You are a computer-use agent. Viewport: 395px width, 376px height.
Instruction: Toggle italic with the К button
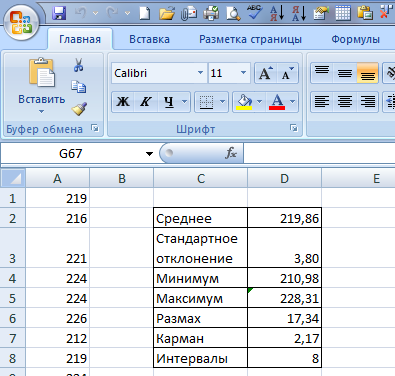click(146, 101)
